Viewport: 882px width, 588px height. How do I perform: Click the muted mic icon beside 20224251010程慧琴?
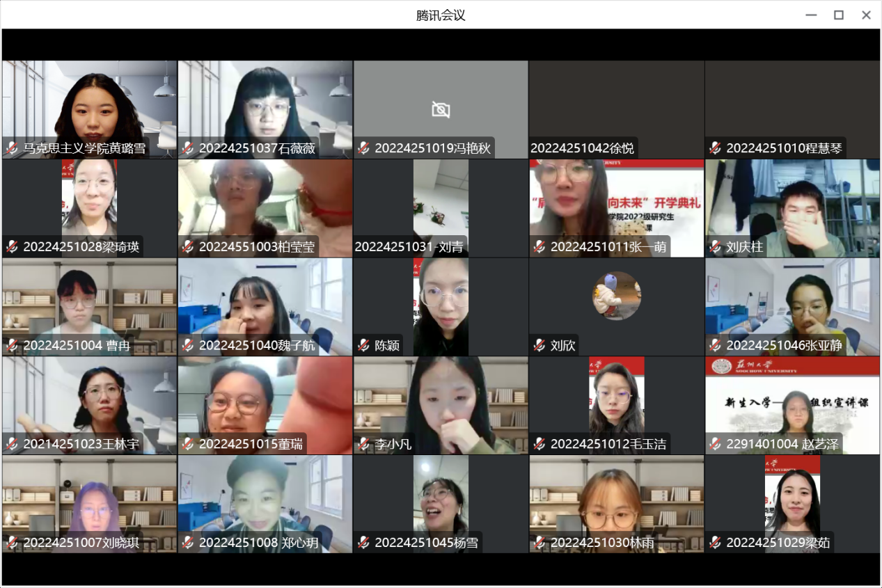click(x=715, y=148)
